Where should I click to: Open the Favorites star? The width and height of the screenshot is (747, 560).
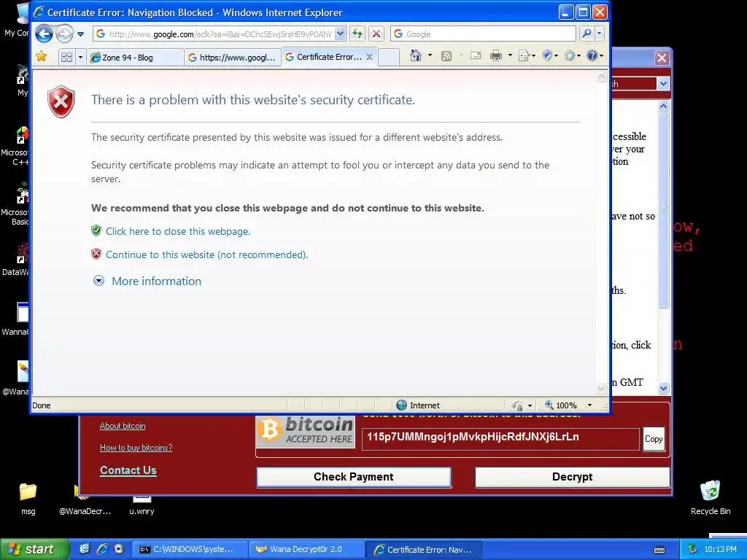[x=42, y=57]
